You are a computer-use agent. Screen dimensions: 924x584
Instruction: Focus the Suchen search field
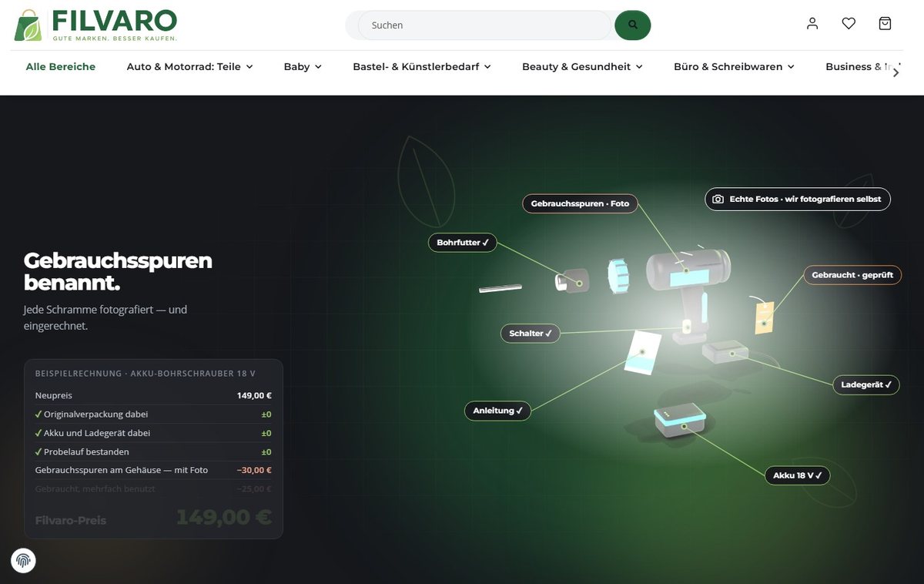coord(485,25)
